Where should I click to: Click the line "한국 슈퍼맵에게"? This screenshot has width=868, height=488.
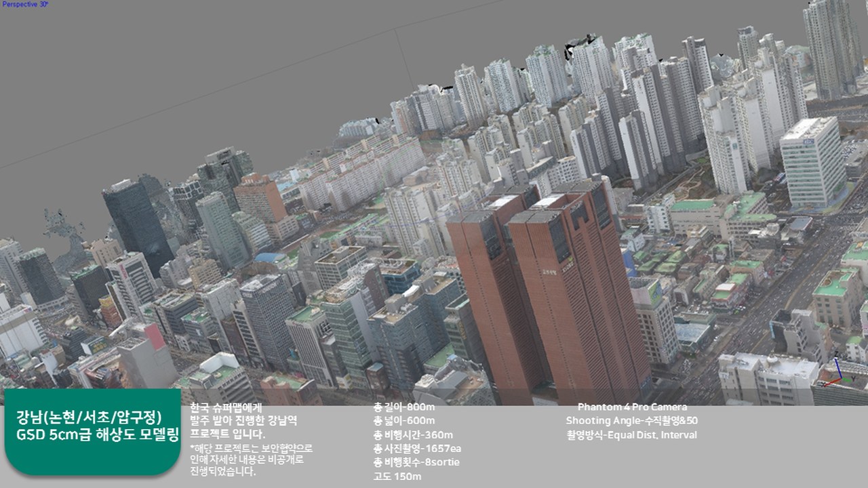click(x=226, y=407)
